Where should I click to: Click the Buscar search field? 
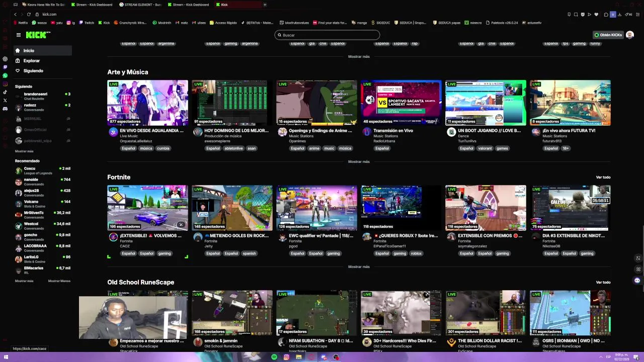point(327,35)
